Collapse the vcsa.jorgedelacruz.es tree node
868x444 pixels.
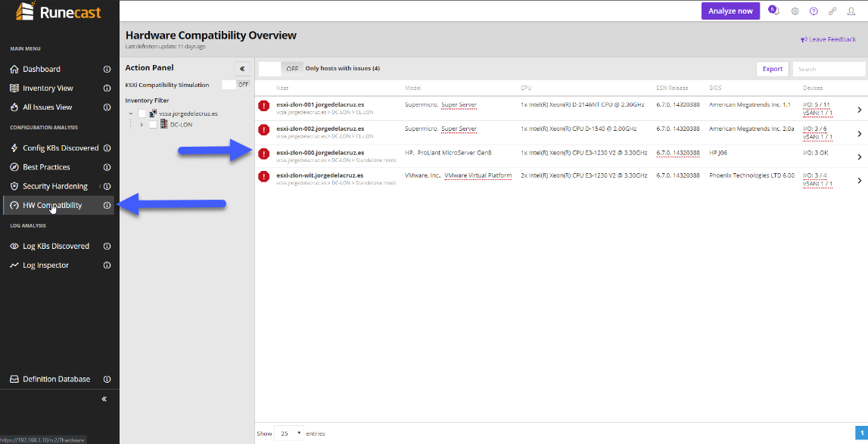pos(131,113)
